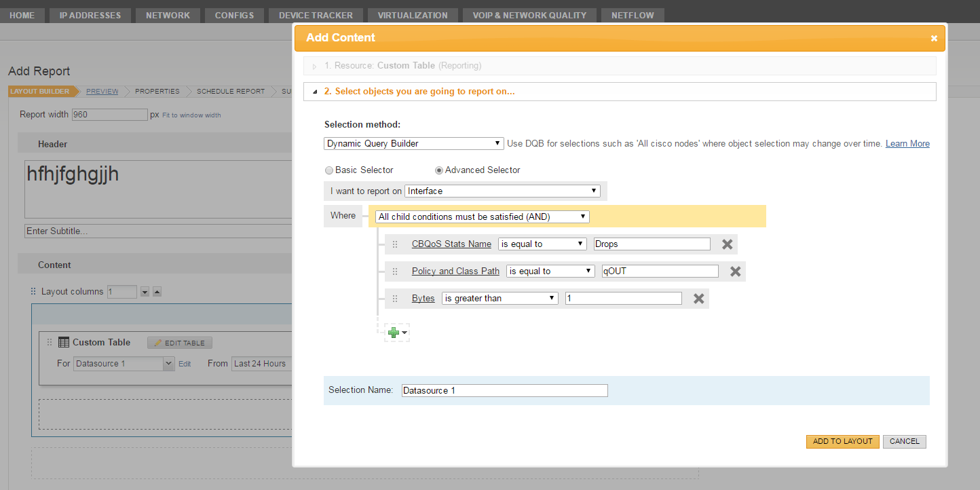
Task: Go to the PROPERTIES wizard step
Action: point(157,92)
